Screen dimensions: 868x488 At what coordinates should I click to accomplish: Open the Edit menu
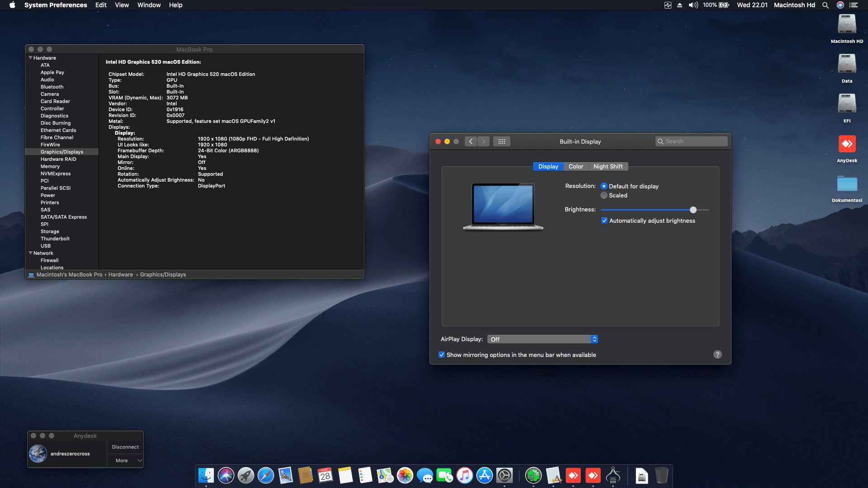coord(101,5)
